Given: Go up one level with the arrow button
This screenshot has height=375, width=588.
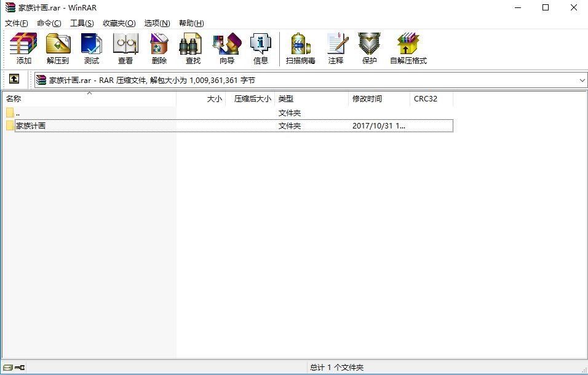Looking at the screenshot, I should tap(14, 79).
